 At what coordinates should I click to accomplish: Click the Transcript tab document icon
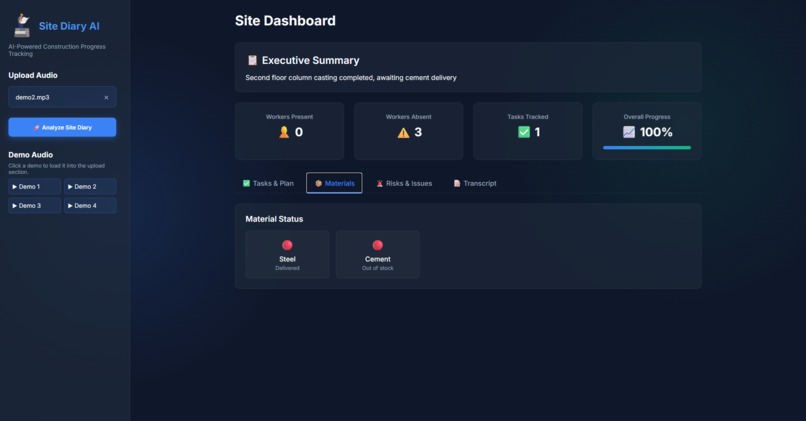pos(456,184)
